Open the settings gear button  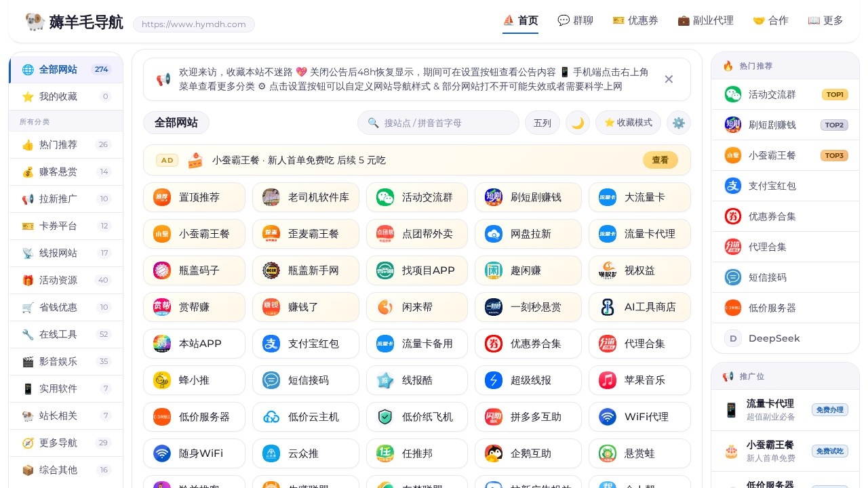coord(679,123)
